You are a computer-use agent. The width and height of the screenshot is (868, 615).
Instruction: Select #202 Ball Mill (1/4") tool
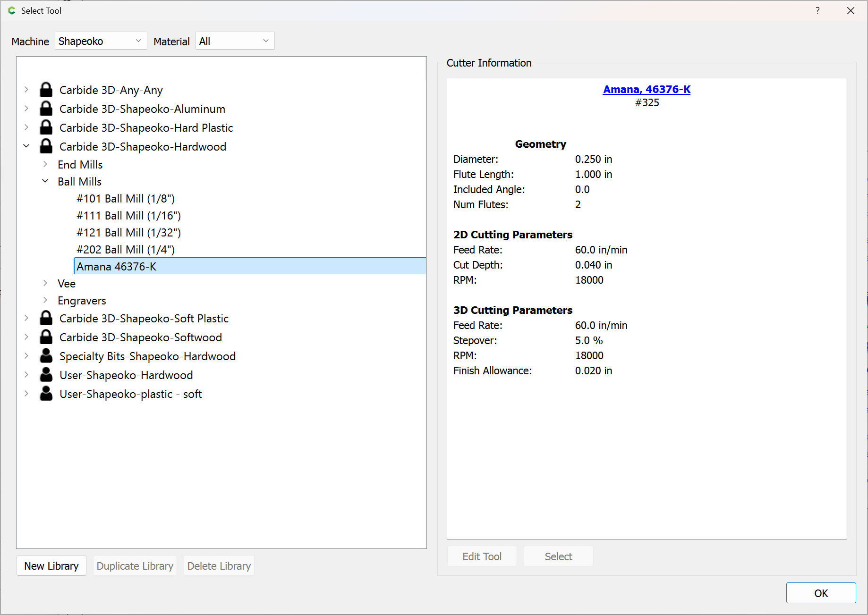(126, 250)
